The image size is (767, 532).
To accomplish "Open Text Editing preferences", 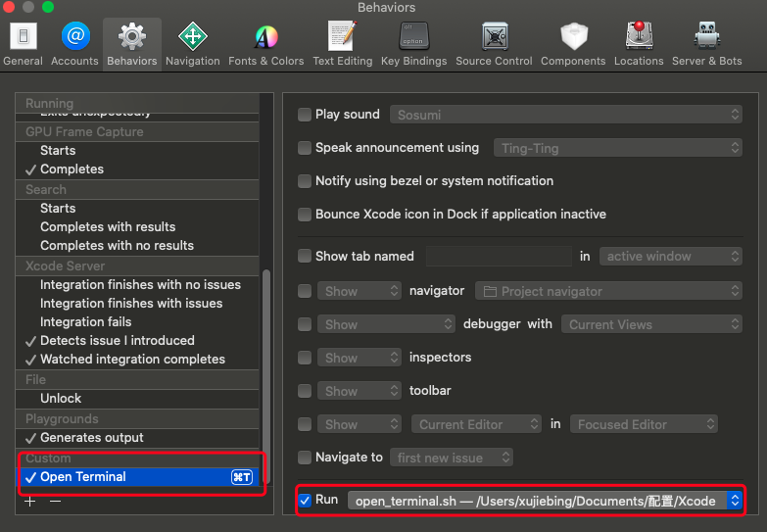I will click(342, 44).
